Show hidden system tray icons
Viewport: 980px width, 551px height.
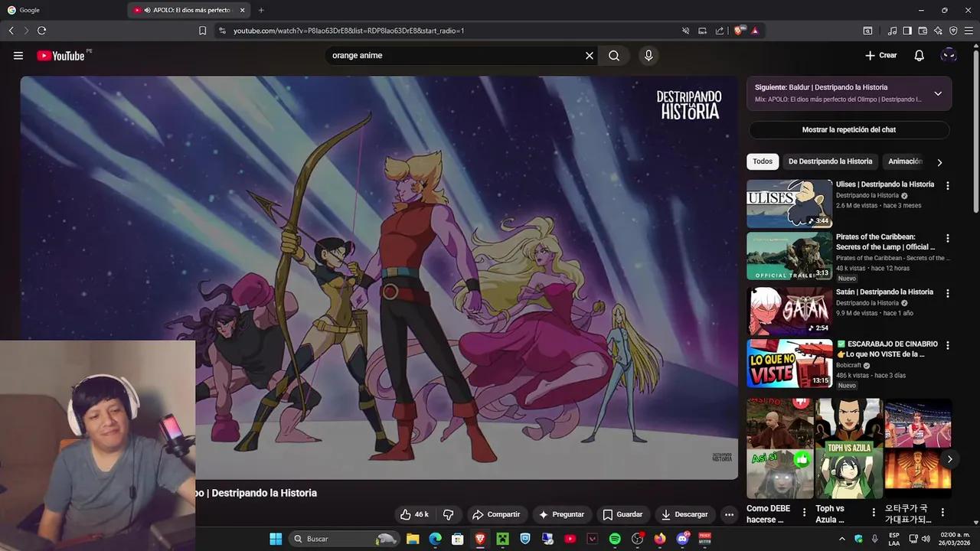842,539
